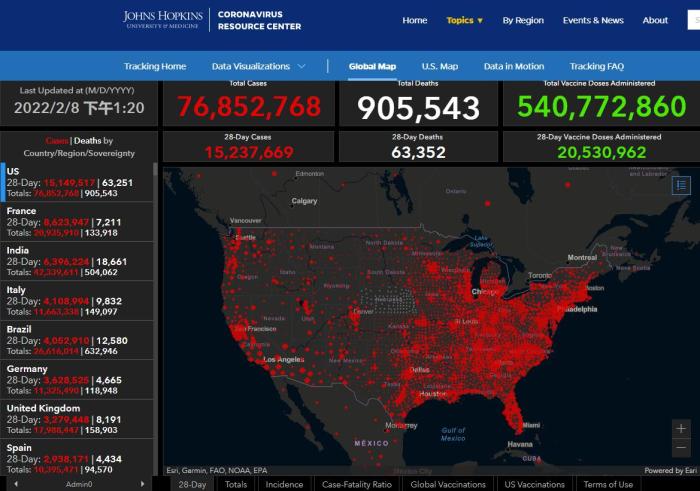Switch to the Totals tab

(x=236, y=484)
